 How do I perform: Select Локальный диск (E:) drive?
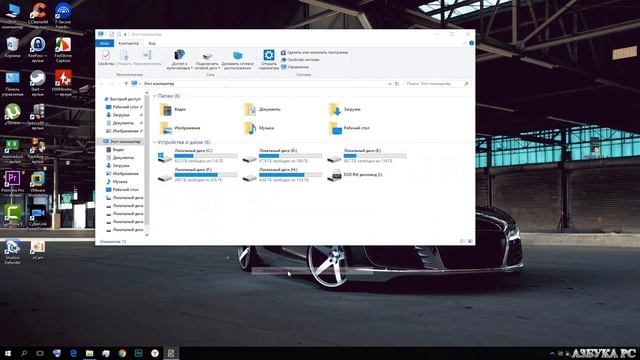367,156
